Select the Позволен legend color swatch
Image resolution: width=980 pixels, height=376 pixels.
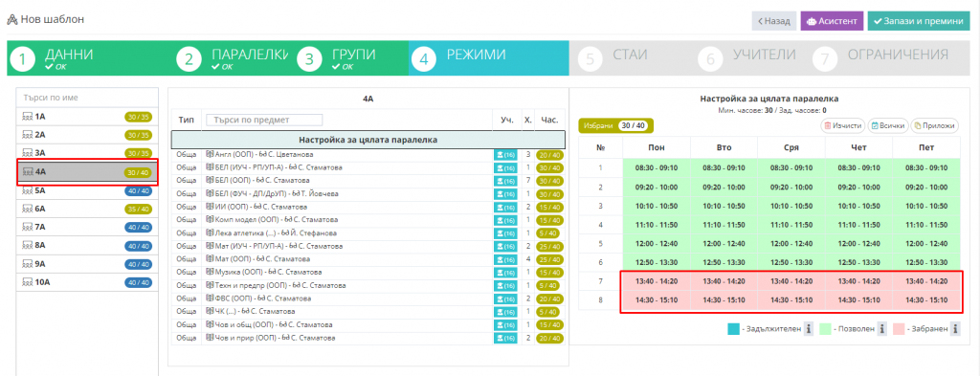826,329
